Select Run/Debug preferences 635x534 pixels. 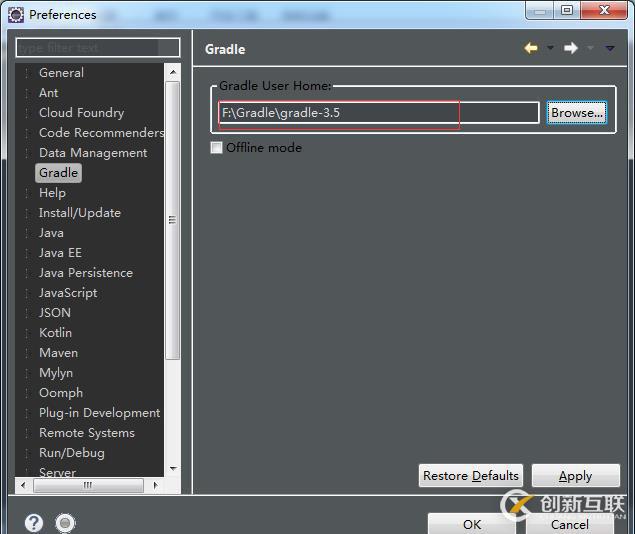[72, 453]
